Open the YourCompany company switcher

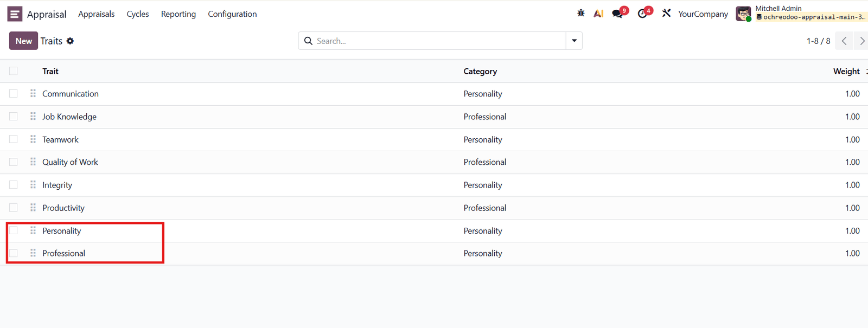tap(703, 14)
